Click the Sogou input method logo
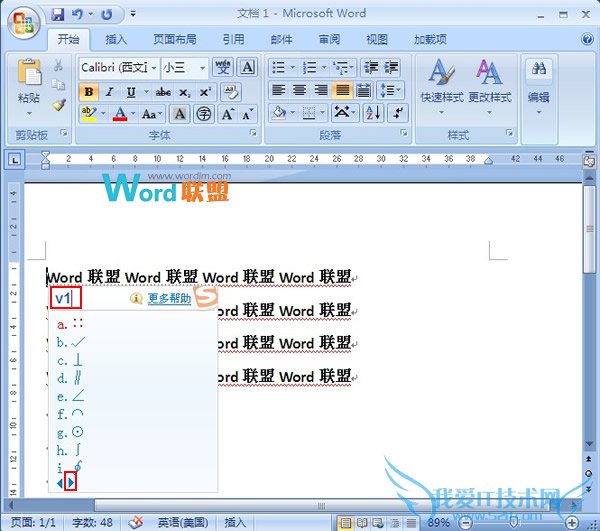 point(205,296)
